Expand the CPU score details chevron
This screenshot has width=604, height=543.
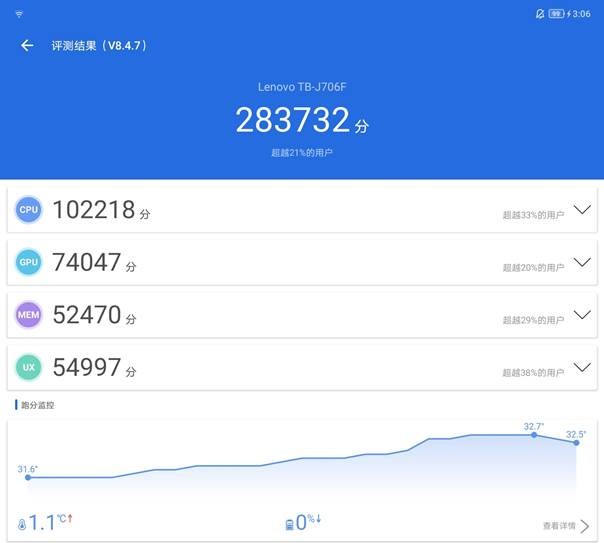[x=582, y=209]
